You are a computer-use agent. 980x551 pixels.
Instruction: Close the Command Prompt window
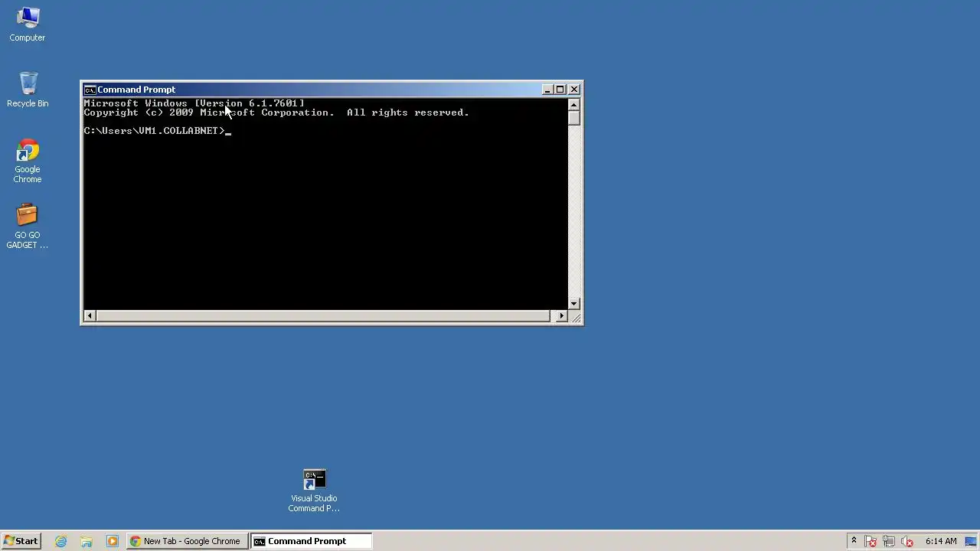coord(574,90)
